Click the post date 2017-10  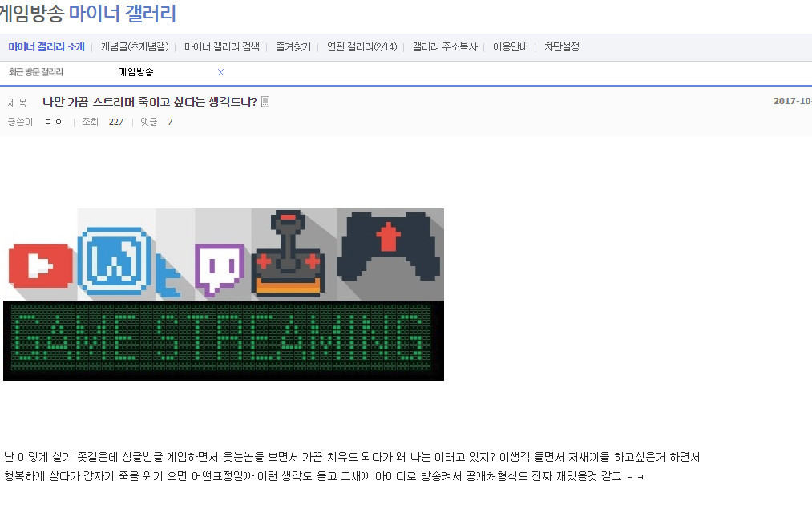click(x=793, y=101)
